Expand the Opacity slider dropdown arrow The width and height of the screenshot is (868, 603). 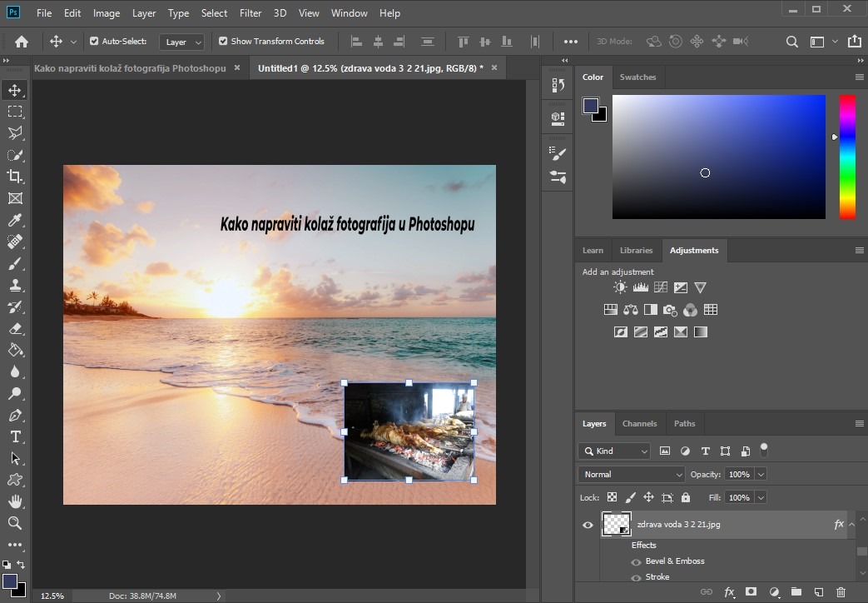coord(761,474)
